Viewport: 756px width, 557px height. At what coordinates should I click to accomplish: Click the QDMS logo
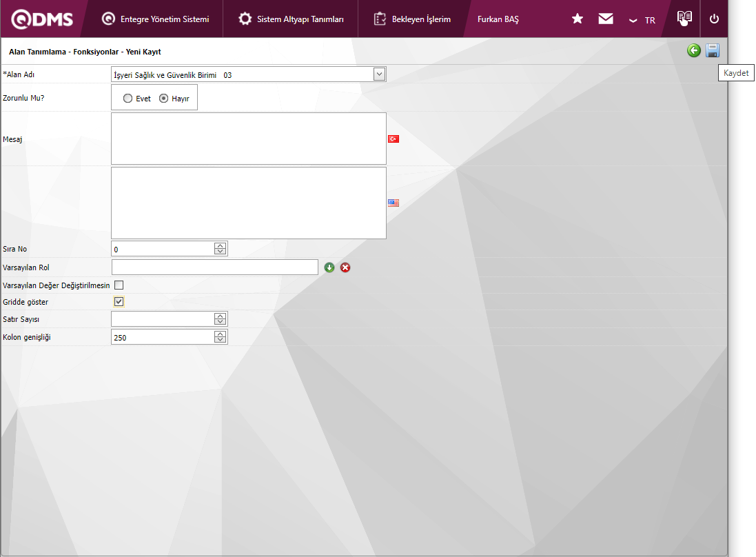42,19
